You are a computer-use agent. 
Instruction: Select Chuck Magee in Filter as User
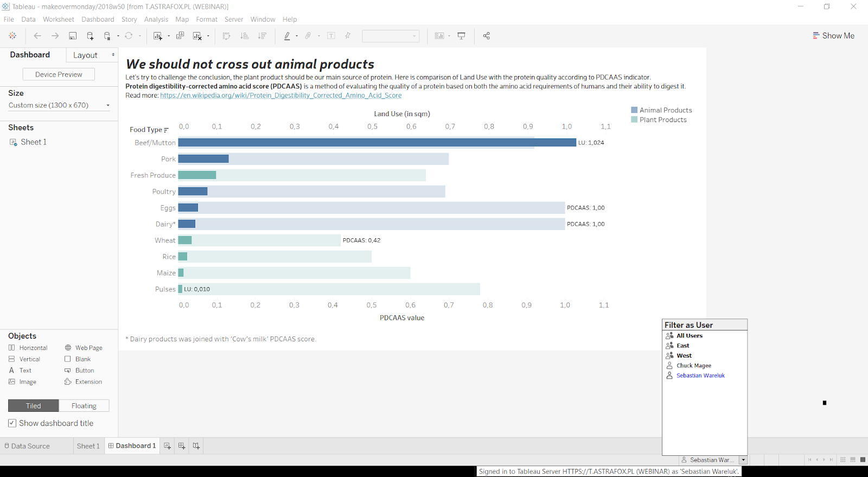tap(693, 366)
